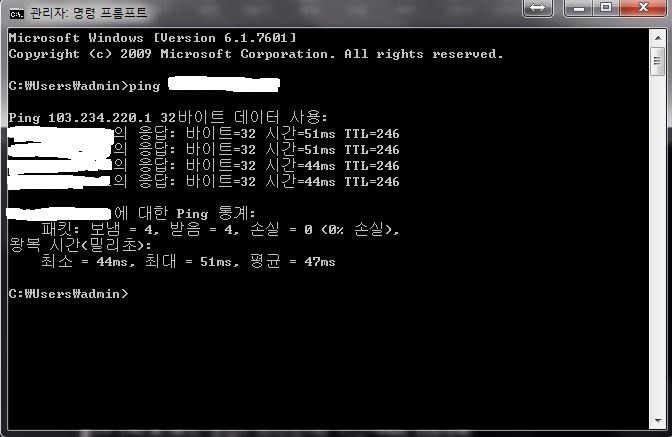Click the '최소 = 44ms, 최대 = 51ms' line

click(x=188, y=261)
